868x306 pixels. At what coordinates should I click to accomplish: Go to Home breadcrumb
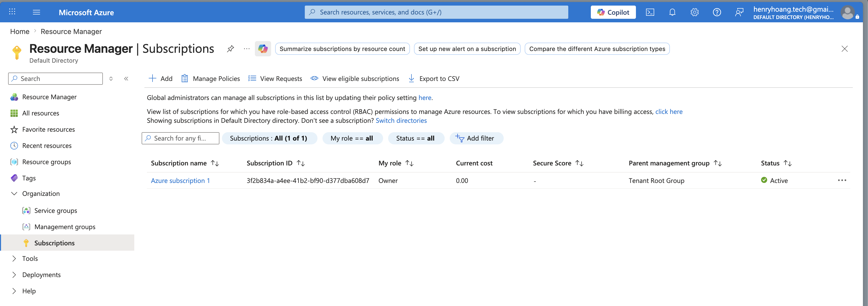(x=20, y=31)
